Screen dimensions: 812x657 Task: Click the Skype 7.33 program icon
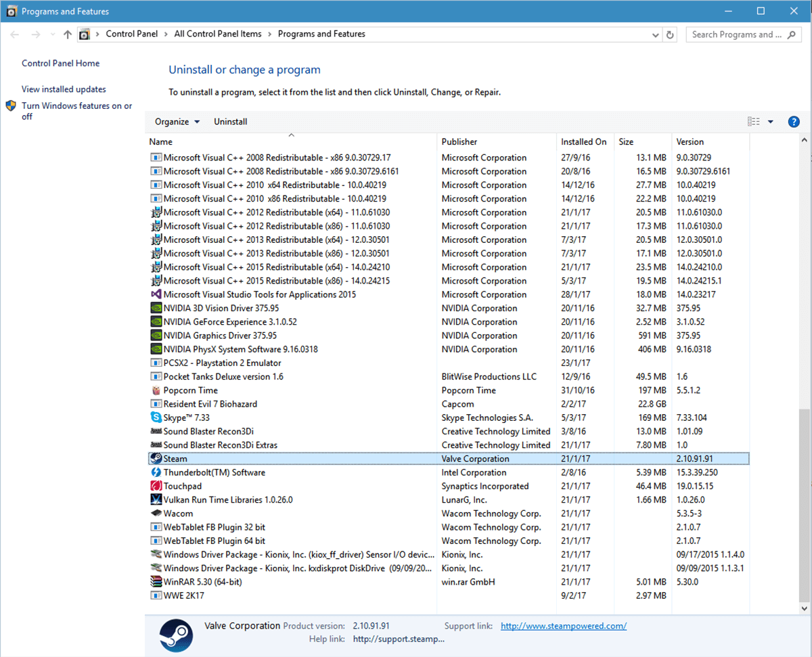tap(156, 417)
